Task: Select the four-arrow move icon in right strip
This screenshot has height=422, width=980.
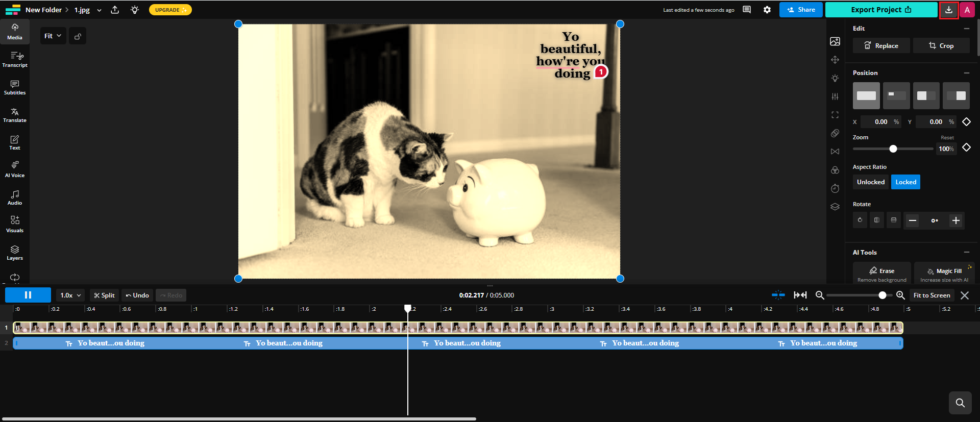Action: tap(835, 60)
